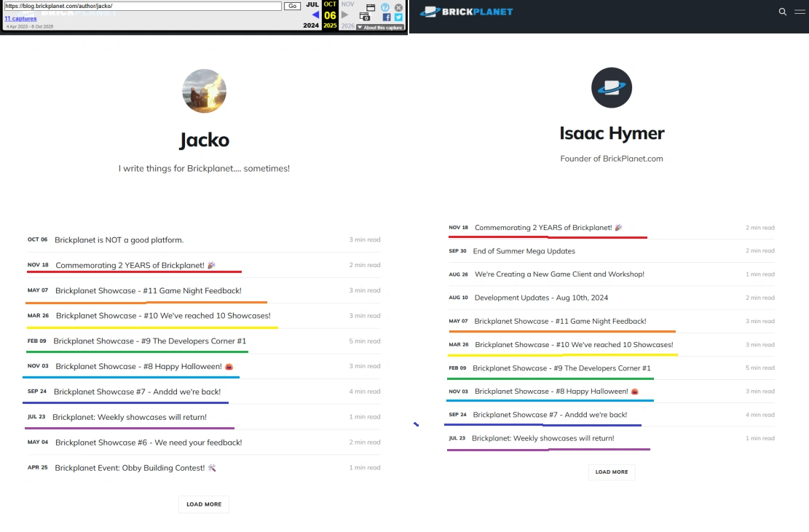Share capture on Twitter

398,17
